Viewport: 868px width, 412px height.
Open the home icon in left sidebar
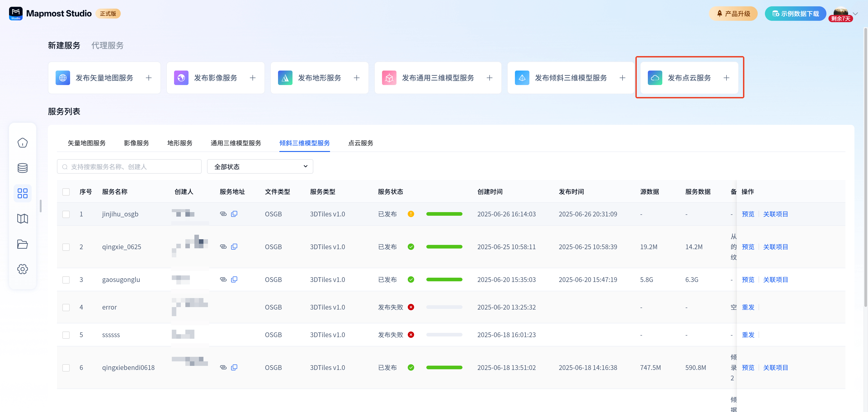pyautogui.click(x=23, y=143)
